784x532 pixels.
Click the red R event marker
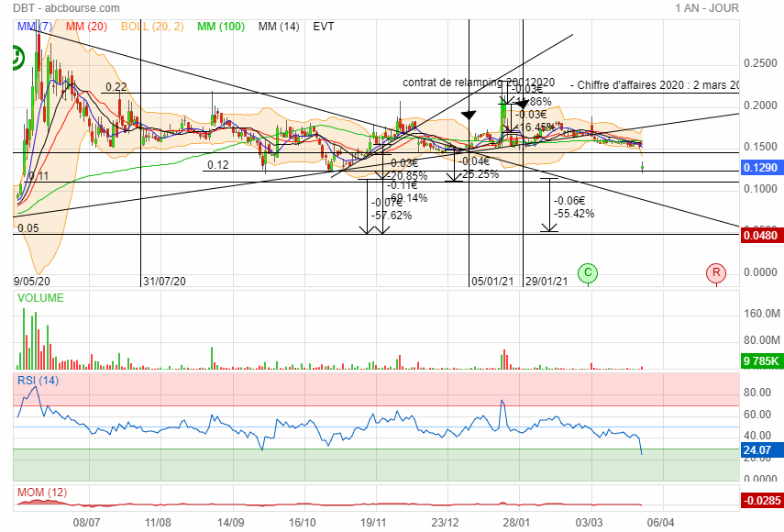pos(716,272)
